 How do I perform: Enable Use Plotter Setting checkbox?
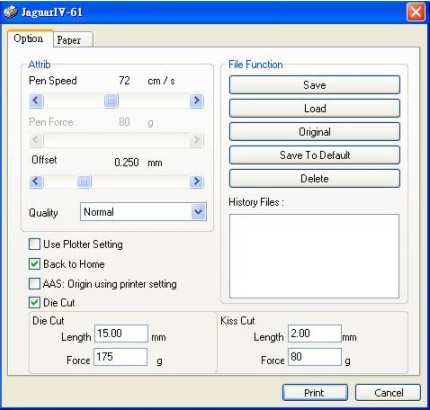(x=34, y=244)
